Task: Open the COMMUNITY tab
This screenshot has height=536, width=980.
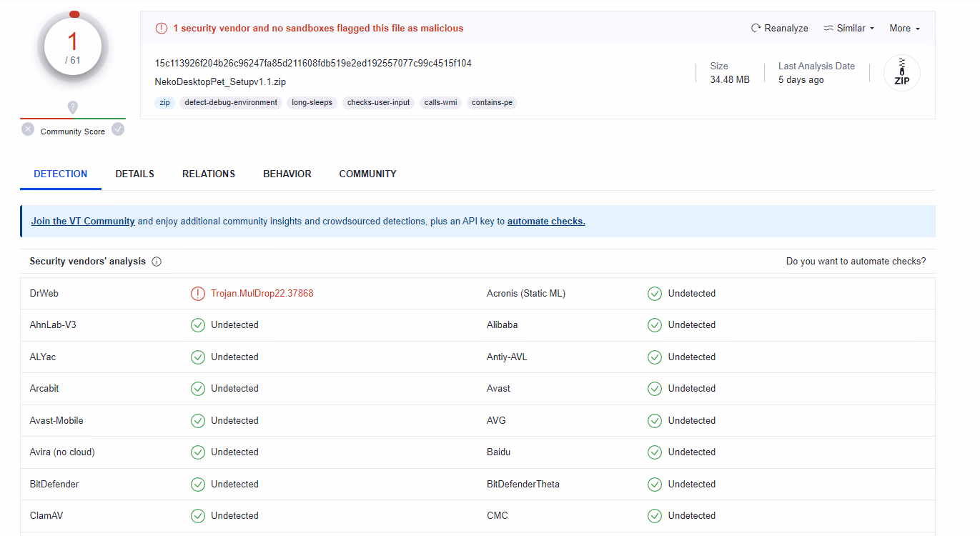Action: pyautogui.click(x=368, y=174)
